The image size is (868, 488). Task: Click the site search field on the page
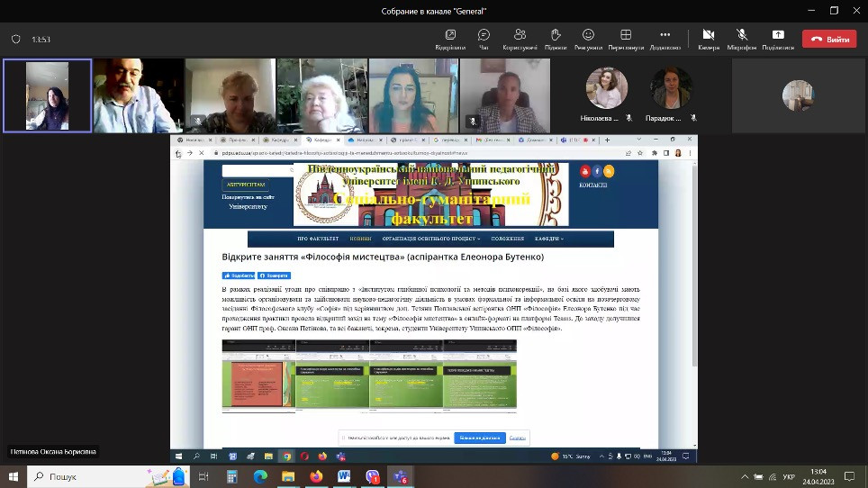258,170
